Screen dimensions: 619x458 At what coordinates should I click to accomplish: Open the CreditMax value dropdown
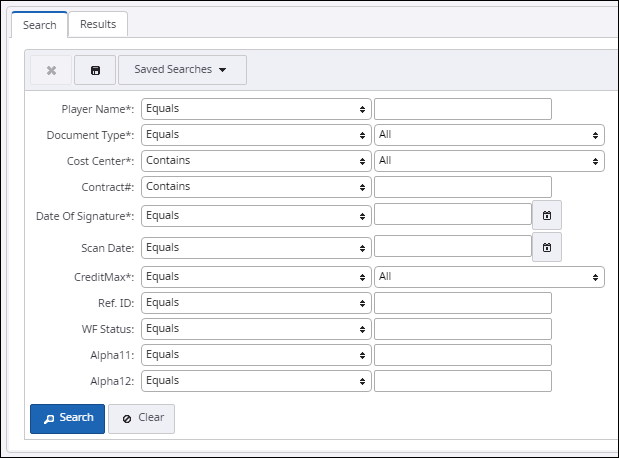coord(489,277)
